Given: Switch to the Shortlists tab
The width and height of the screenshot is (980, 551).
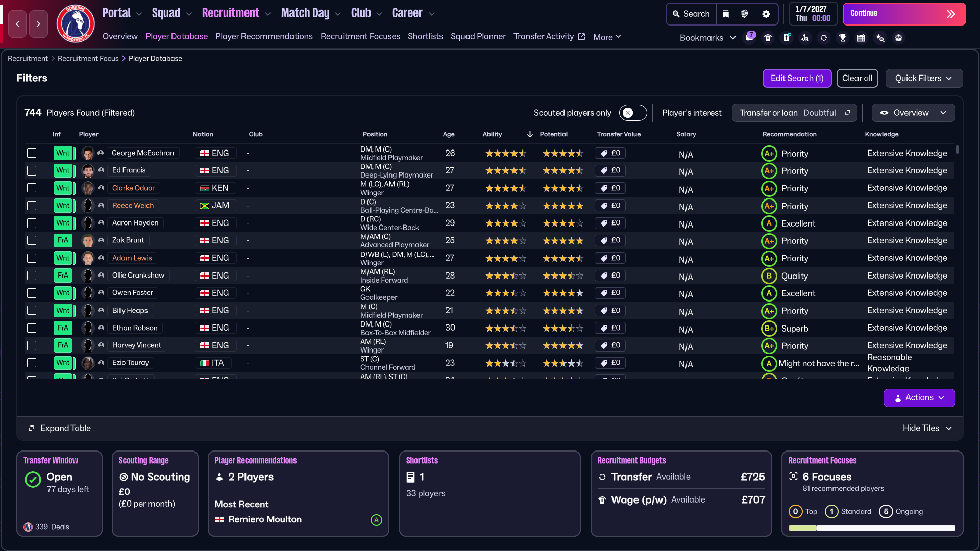Looking at the screenshot, I should point(425,36).
